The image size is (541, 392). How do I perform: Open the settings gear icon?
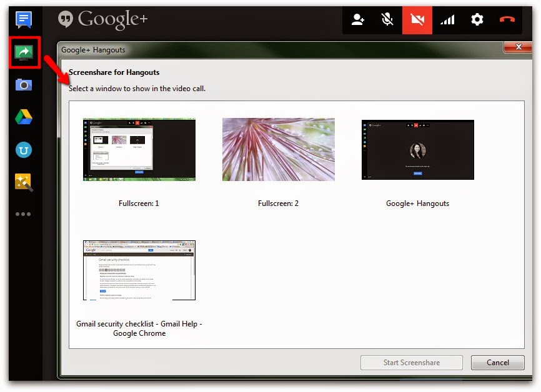click(477, 19)
